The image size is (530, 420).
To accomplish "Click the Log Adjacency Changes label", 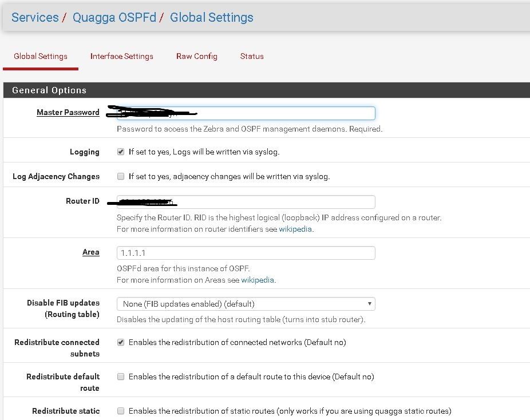I will pos(56,176).
